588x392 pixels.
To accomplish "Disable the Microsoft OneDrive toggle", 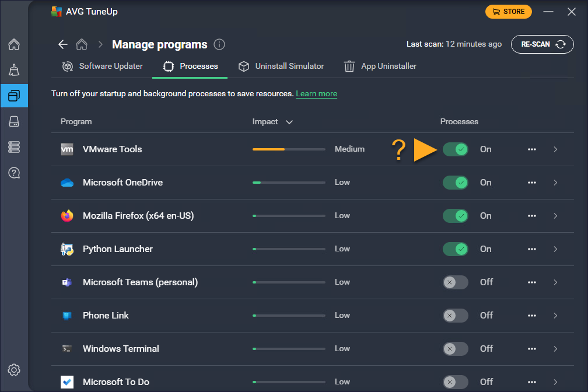I will pyautogui.click(x=455, y=183).
